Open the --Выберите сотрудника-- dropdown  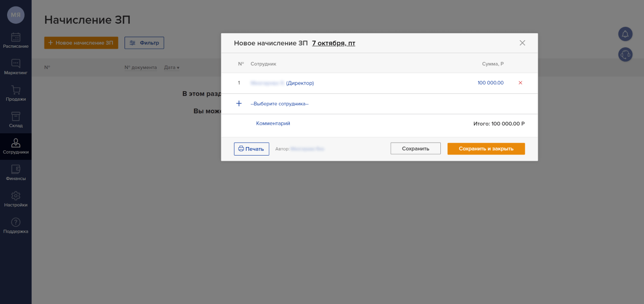pos(279,104)
